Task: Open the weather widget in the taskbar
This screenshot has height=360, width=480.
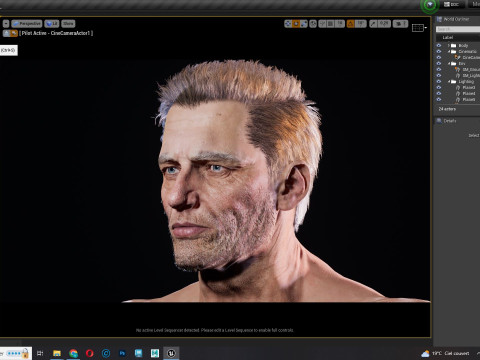Action: (x=445, y=353)
